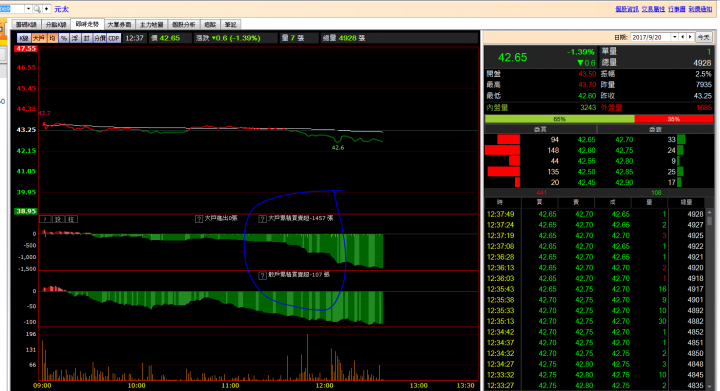This screenshot has width=720, height=391.
Task: Open the 行事曆 link
Action: coord(676,9)
